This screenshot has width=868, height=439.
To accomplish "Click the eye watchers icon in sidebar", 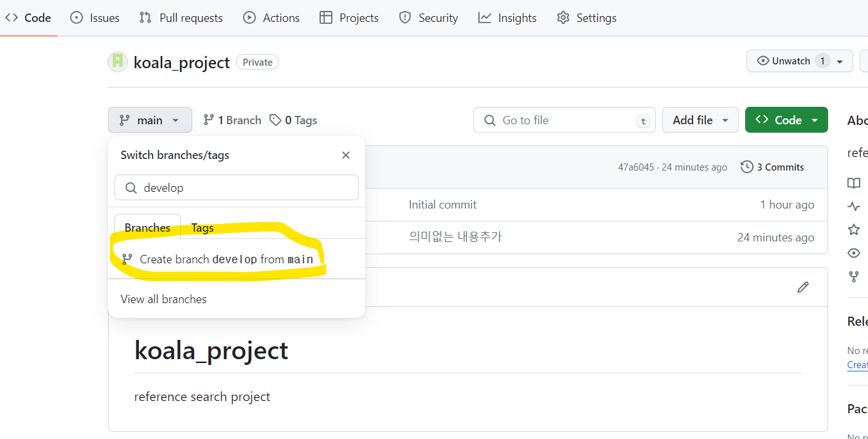I will (x=854, y=253).
